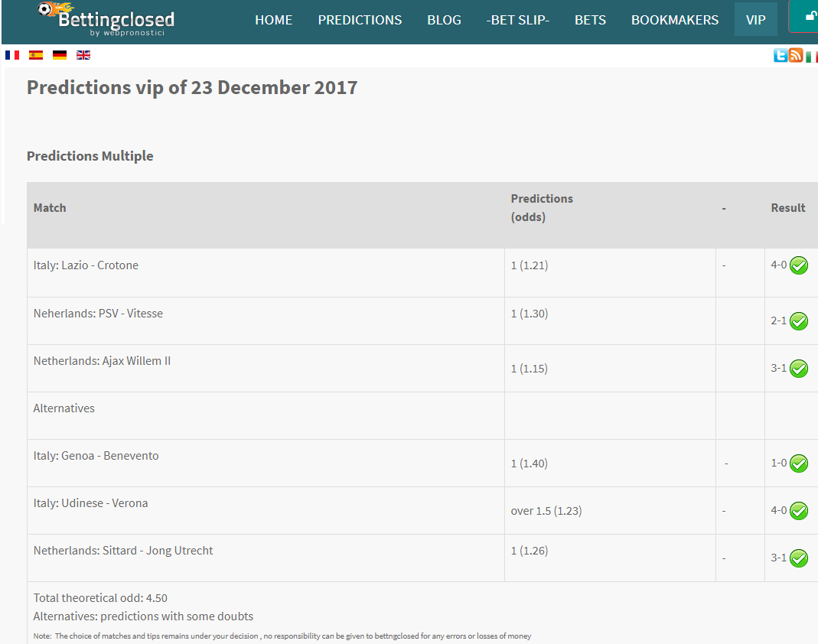Screen dimensions: 818x644
Task: Click the 2-1 result score
Action: (778, 320)
